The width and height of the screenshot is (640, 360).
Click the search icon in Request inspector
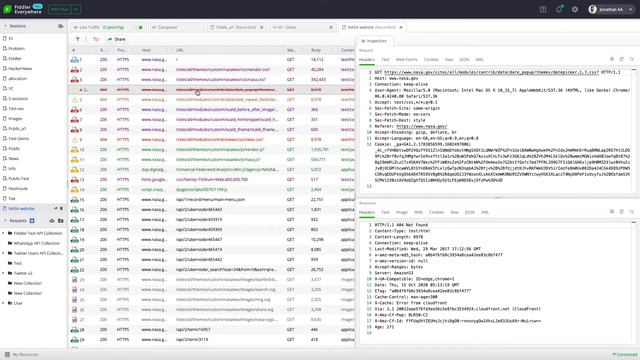tap(631, 59)
